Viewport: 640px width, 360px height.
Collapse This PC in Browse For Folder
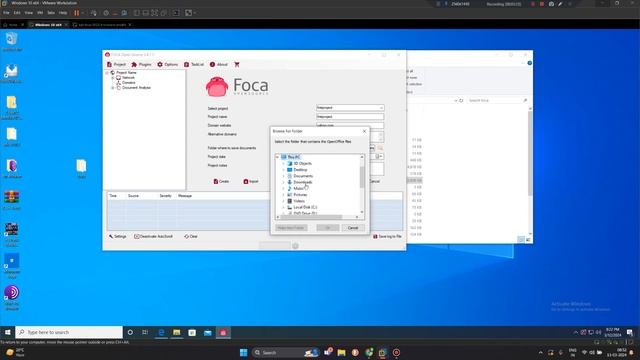278,157
